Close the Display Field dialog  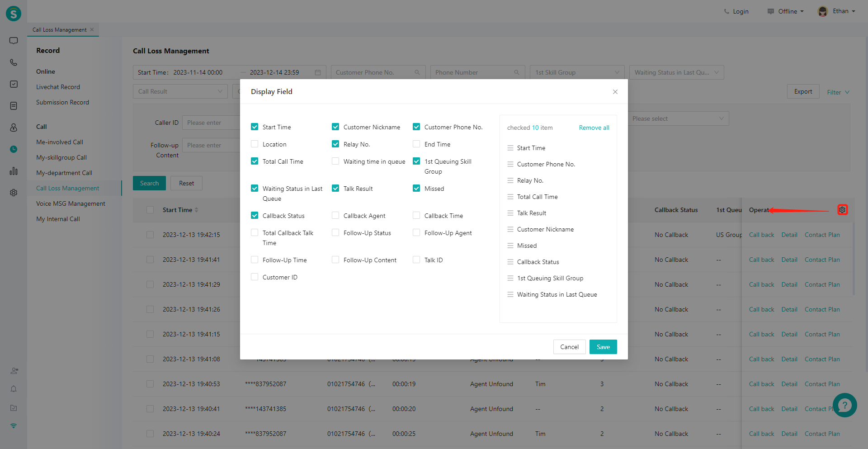point(615,92)
